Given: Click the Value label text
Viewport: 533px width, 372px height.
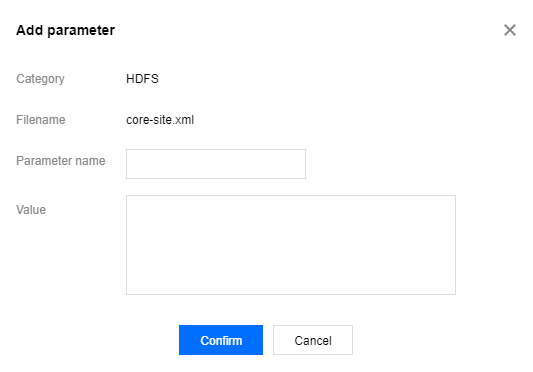Looking at the screenshot, I should pos(31,210).
